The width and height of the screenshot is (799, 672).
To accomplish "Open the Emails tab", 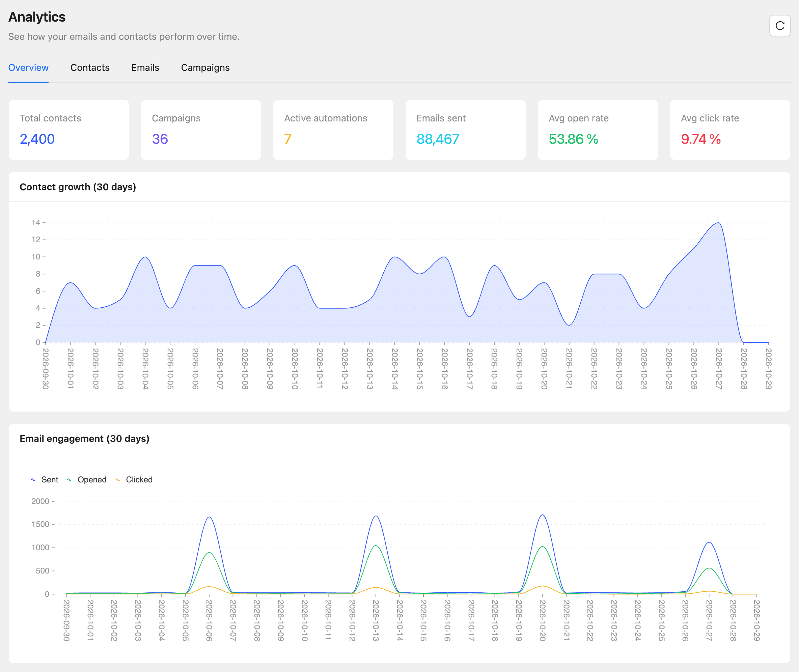I will pyautogui.click(x=145, y=67).
